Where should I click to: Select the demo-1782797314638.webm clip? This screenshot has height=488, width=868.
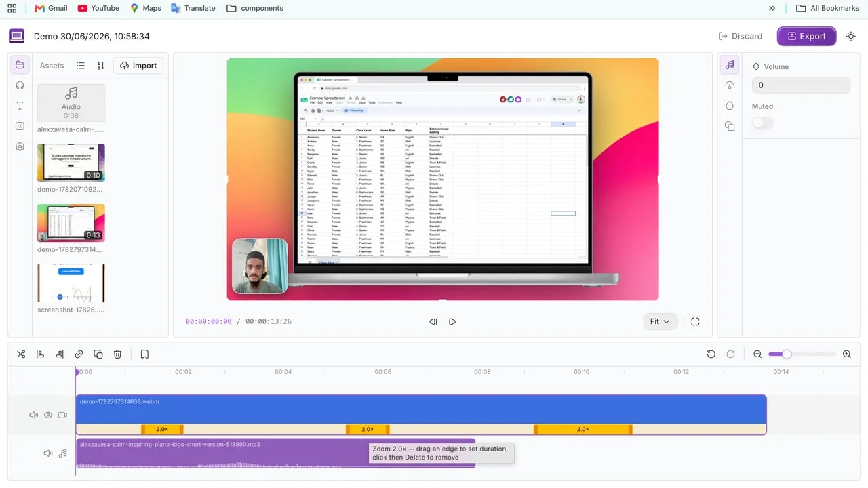click(x=421, y=409)
